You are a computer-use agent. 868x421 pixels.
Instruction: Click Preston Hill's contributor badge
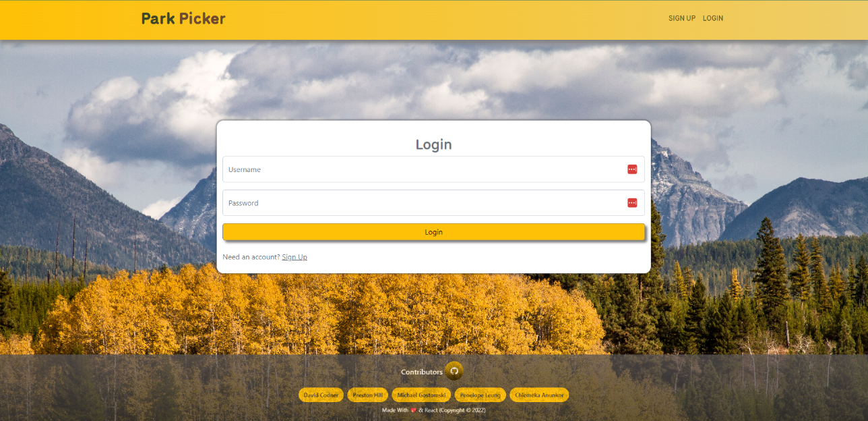367,395
